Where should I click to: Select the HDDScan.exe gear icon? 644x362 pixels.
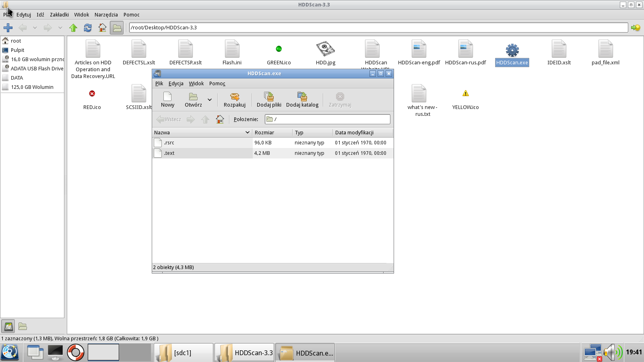click(x=512, y=50)
